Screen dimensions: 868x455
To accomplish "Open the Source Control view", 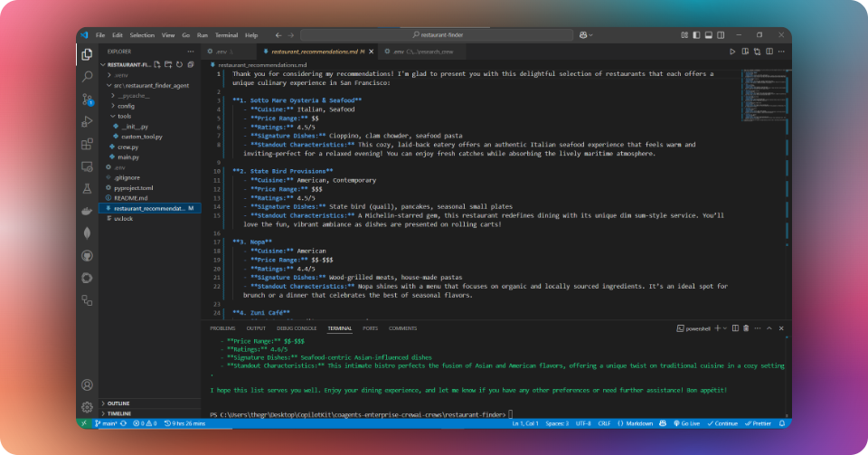I will [87, 100].
